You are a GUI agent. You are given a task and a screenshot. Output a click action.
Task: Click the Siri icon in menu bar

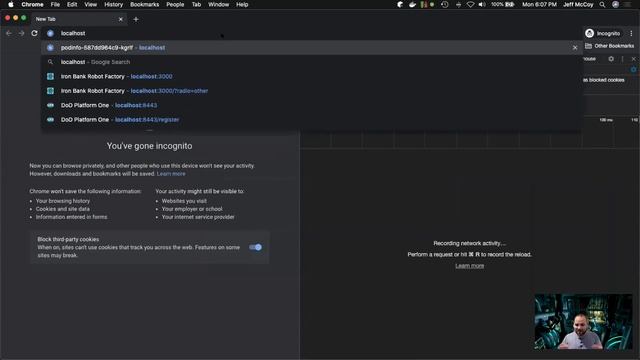click(x=616, y=4)
